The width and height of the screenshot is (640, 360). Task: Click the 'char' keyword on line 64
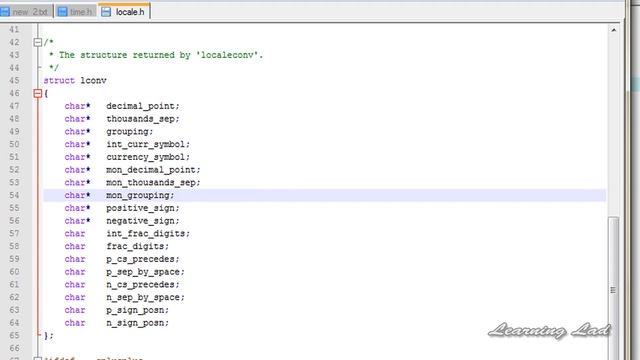coord(75,323)
